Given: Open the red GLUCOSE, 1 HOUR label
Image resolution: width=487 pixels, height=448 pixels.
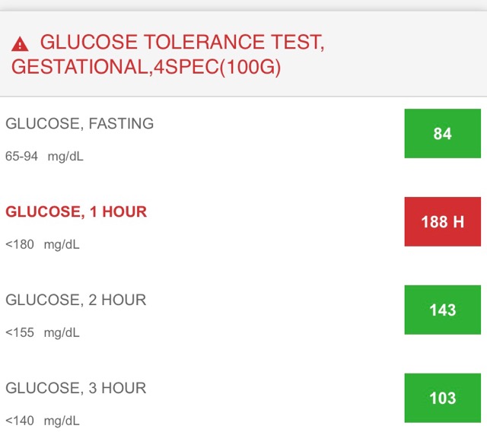Looking at the screenshot, I should coord(76,211).
